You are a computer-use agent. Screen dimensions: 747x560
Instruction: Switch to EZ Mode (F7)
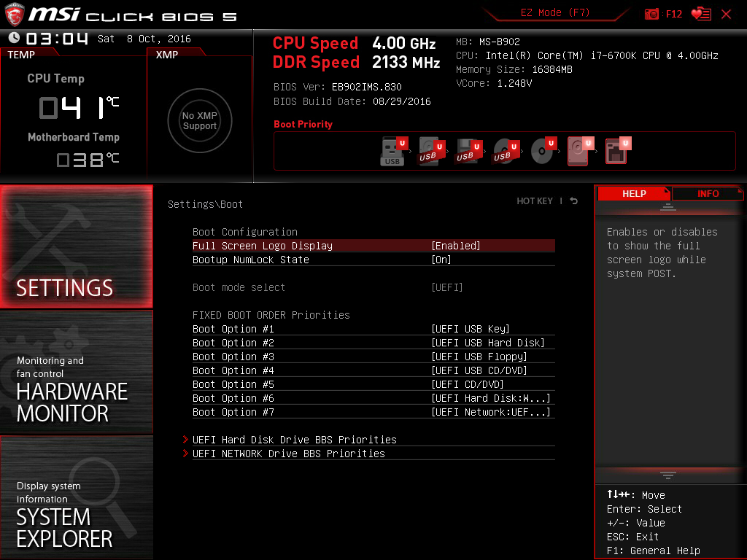[x=555, y=13]
